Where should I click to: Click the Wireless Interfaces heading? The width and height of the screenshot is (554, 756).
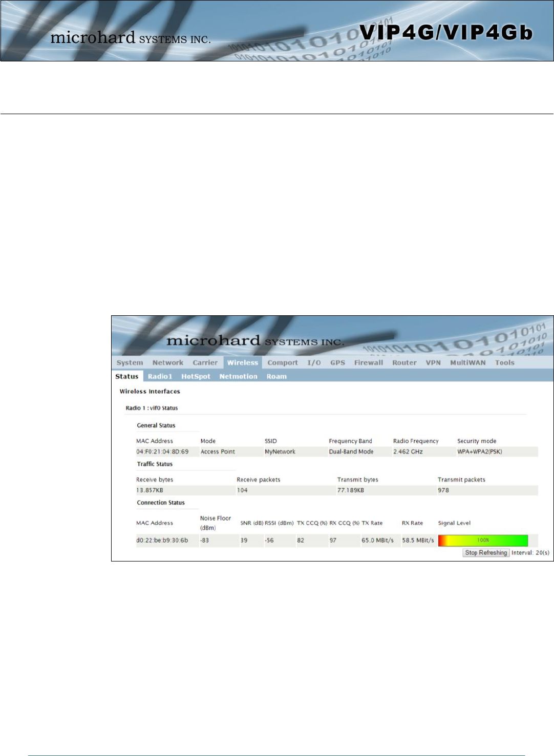coord(150,392)
